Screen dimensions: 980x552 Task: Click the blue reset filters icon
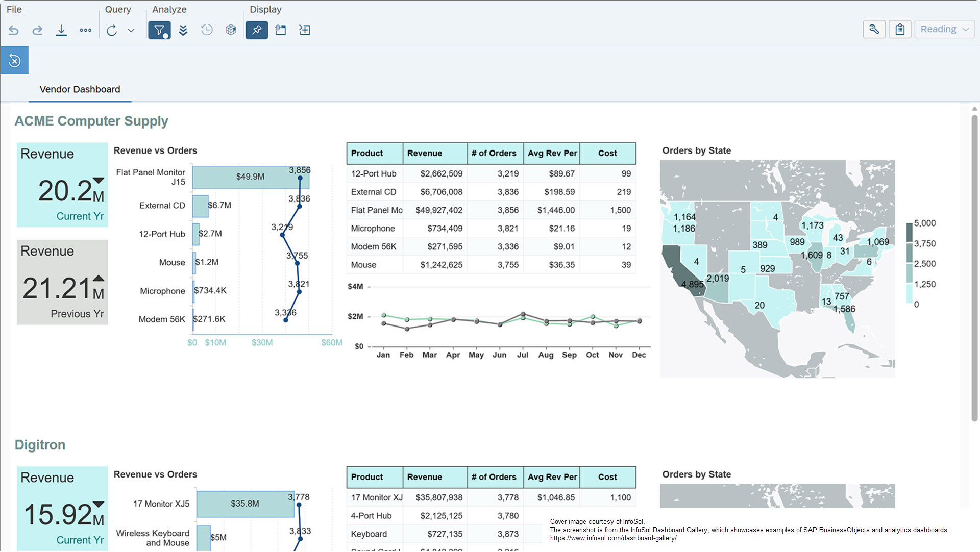(14, 61)
